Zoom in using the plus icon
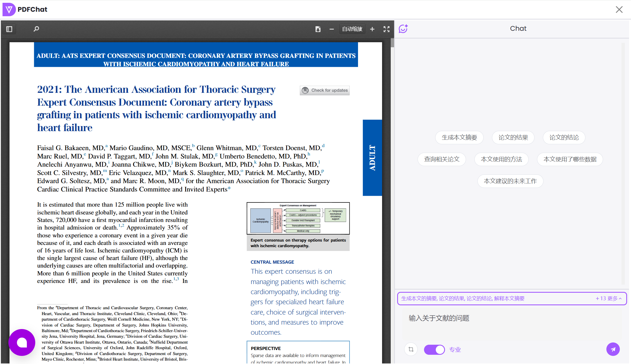This screenshot has width=631, height=364. 372,29
